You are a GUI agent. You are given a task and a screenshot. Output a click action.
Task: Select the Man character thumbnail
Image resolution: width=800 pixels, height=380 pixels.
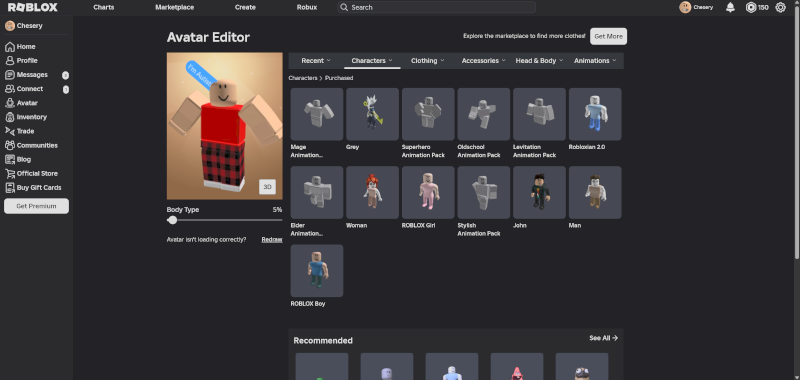tap(595, 192)
